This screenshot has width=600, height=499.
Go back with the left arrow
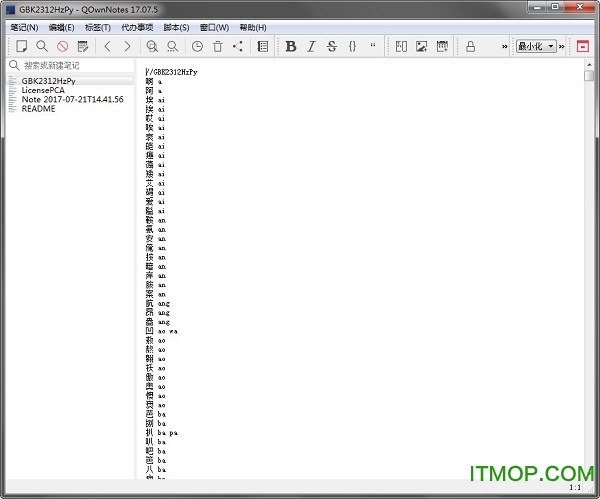[108, 46]
